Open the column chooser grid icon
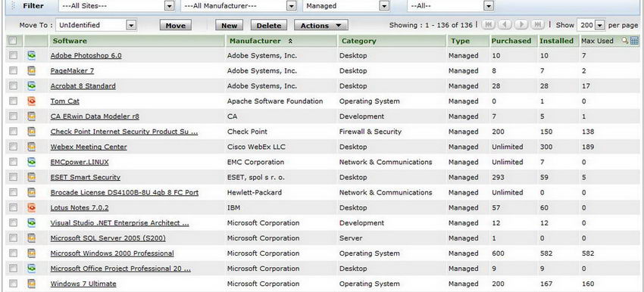 [x=635, y=41]
